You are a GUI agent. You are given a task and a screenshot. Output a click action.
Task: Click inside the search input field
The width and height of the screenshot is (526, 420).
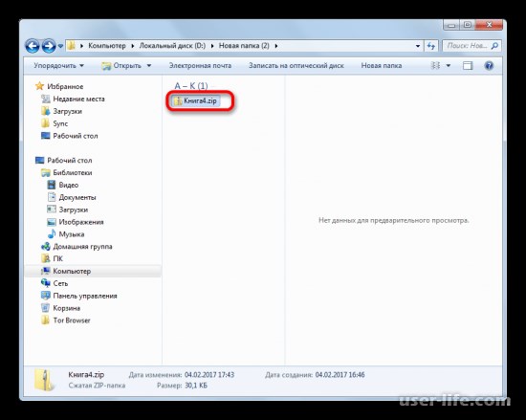[x=467, y=46]
